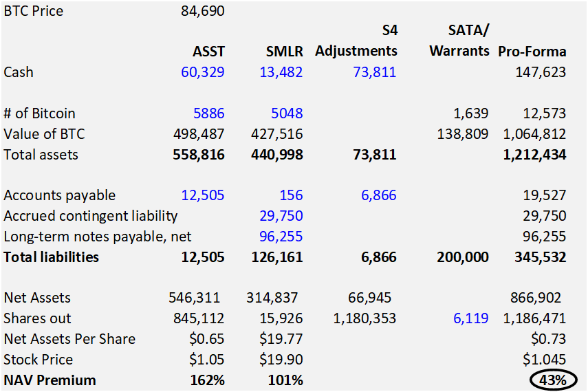Select Pro-Forma BTC value 1,064,812

534,134
